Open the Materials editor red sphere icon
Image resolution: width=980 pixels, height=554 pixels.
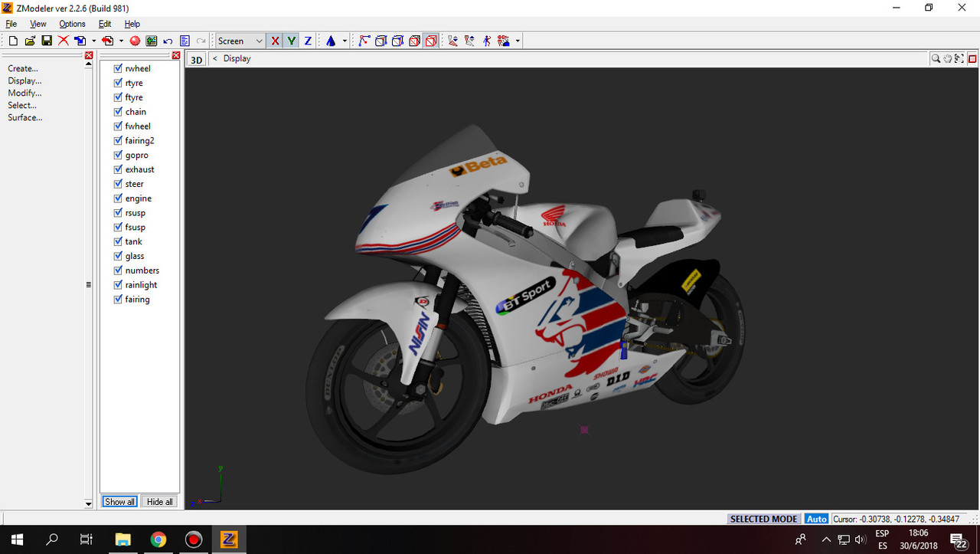(x=136, y=41)
